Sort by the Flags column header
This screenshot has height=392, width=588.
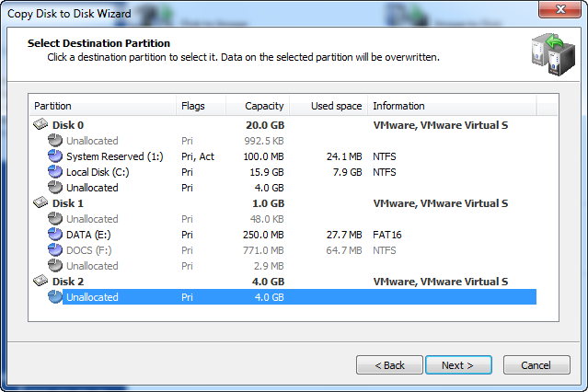201,106
